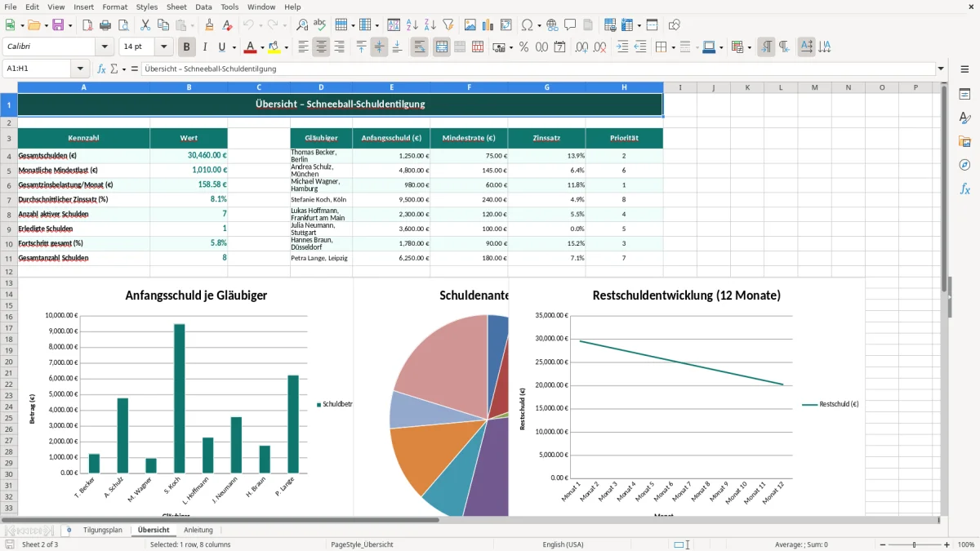Image resolution: width=980 pixels, height=551 pixels.
Task: Open the sidebar Properties panel icon
Action: coord(964,95)
